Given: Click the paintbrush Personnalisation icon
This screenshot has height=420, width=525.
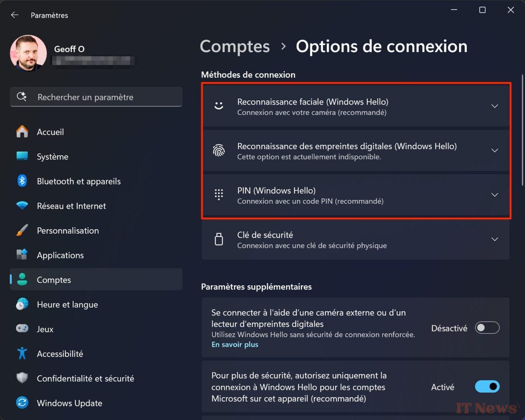Looking at the screenshot, I should click(22, 230).
